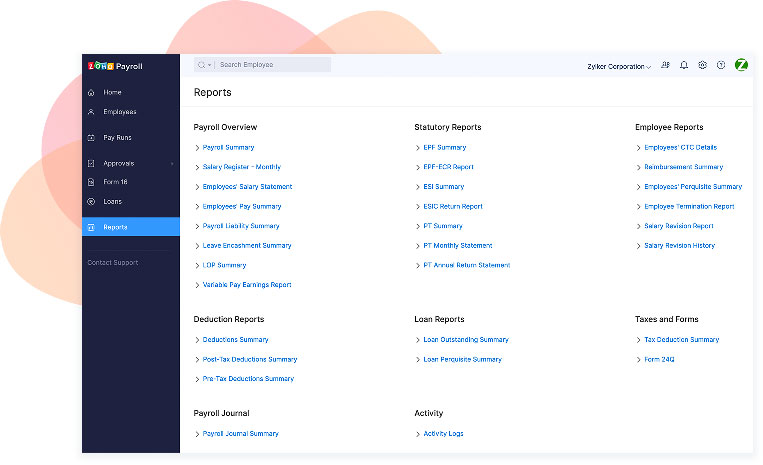
Task: Expand the Approvals submenu arrow
Action: pos(172,163)
